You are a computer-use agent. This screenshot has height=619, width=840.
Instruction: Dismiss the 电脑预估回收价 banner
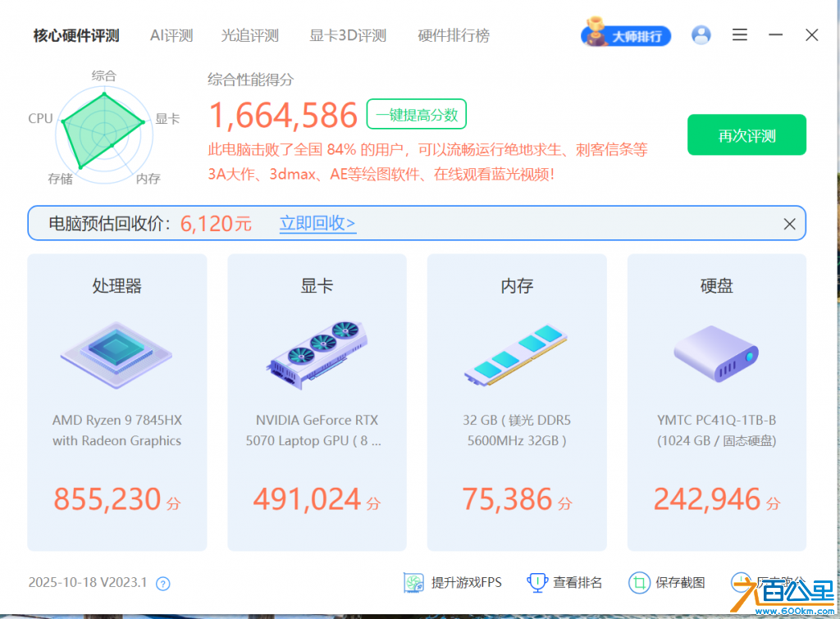pyautogui.click(x=789, y=224)
